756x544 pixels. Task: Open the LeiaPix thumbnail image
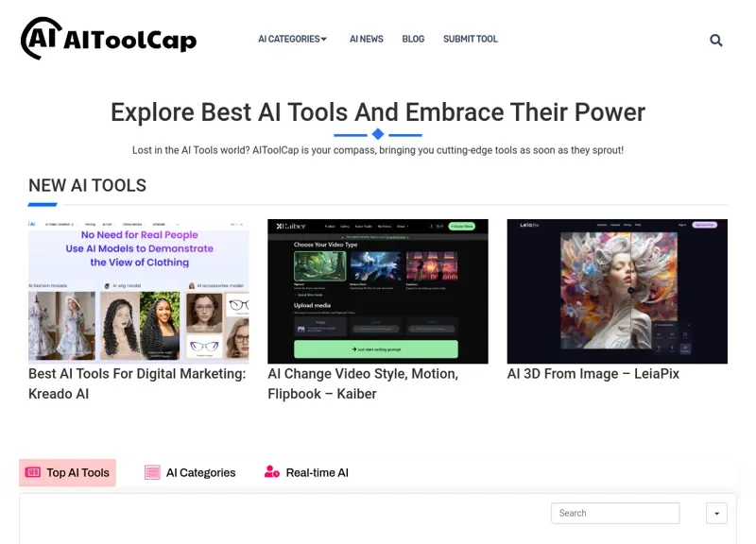click(x=617, y=291)
